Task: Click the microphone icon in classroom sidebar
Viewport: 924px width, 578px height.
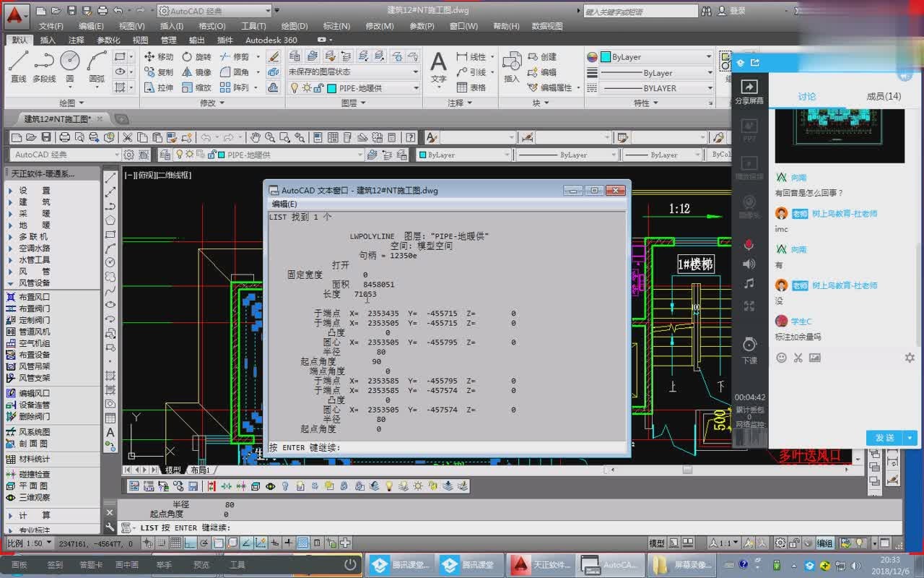Action: click(749, 245)
